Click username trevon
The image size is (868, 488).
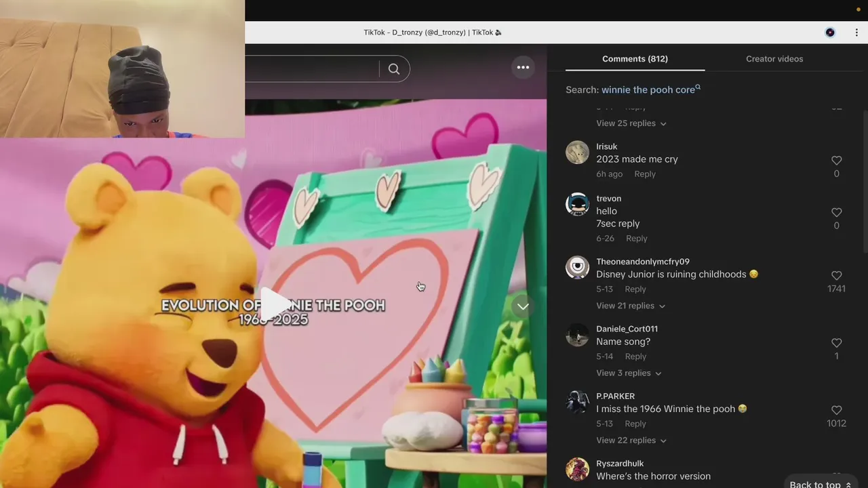coord(609,199)
